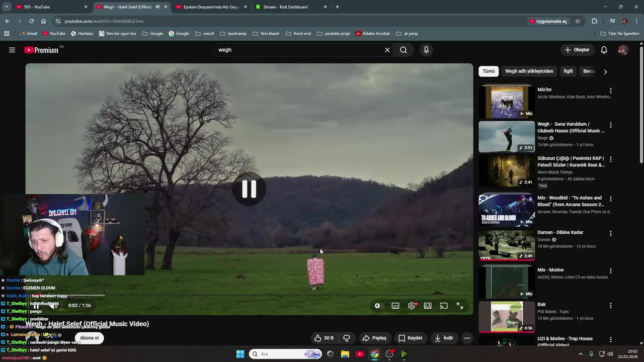Open the player settings gear
Screen dimensions: 644x362
point(412,306)
